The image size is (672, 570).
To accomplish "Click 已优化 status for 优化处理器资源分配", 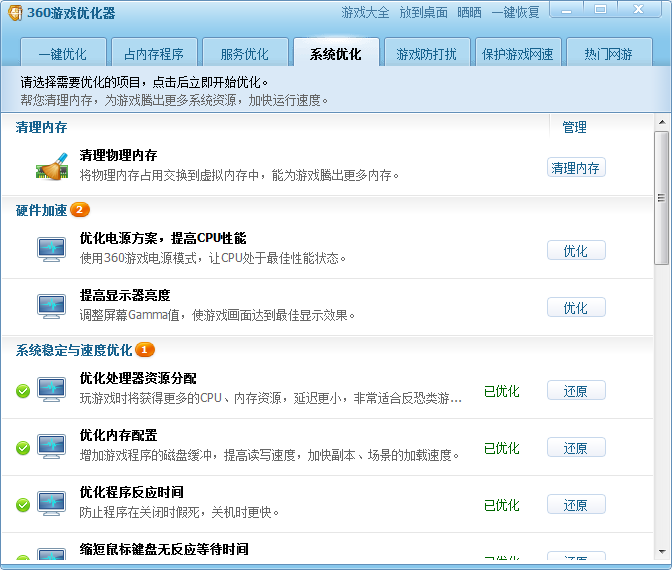I will [x=501, y=391].
